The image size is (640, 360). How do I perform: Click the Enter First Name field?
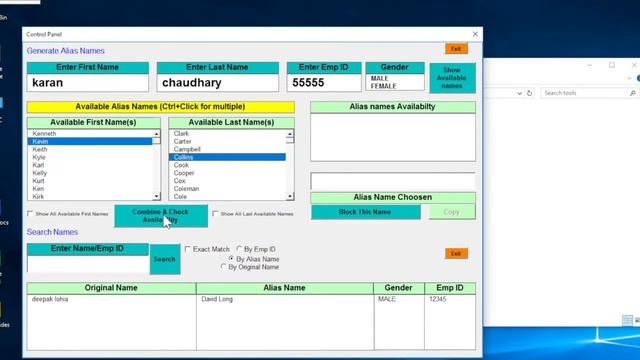click(88, 83)
